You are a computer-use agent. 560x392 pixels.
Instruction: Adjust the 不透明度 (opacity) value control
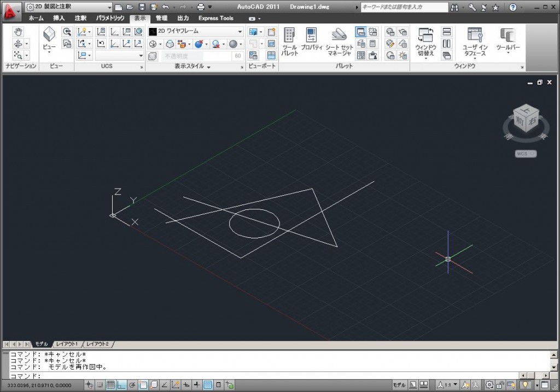coord(192,55)
